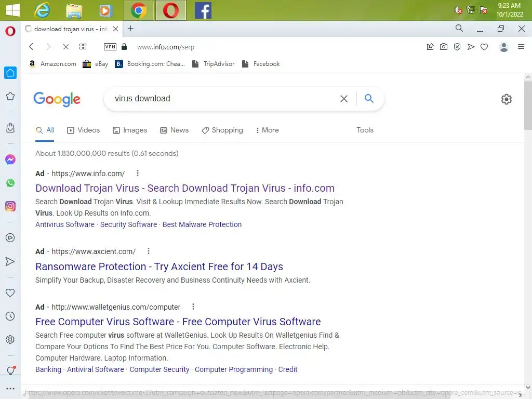Open the Tools search options
Screen dimensions: 532x399
coord(365,130)
